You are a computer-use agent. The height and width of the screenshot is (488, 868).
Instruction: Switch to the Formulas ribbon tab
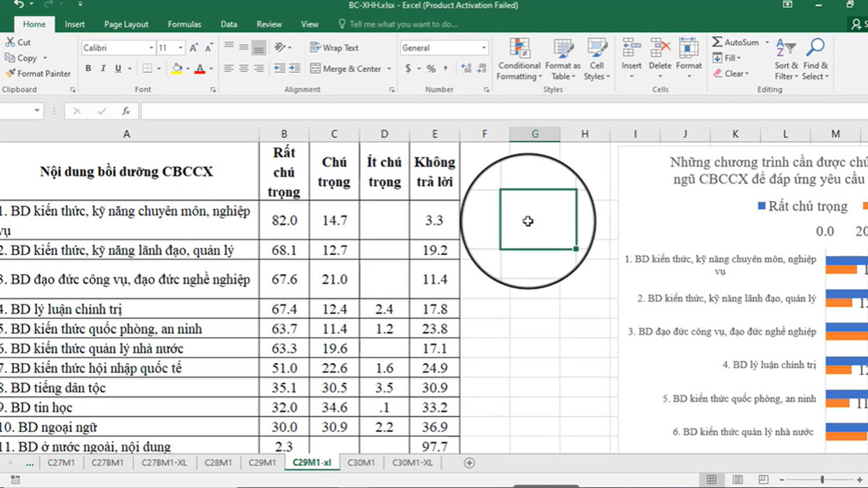(x=184, y=23)
